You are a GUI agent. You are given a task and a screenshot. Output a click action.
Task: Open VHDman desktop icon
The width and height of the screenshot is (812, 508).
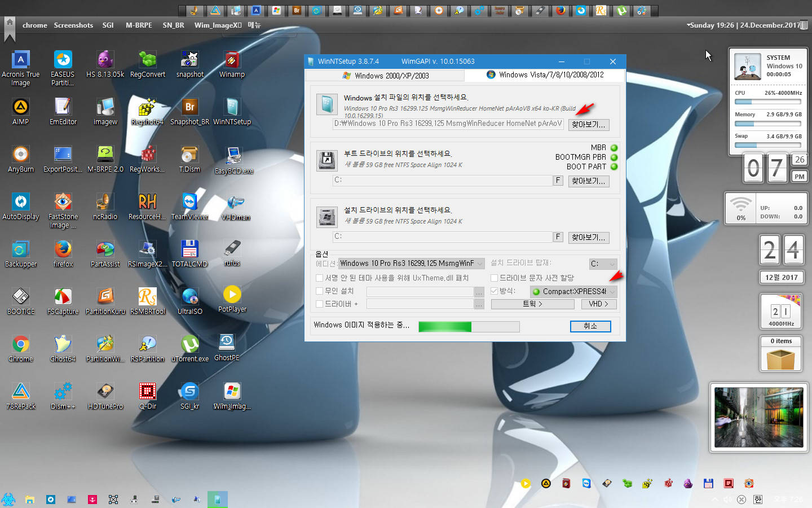point(236,207)
